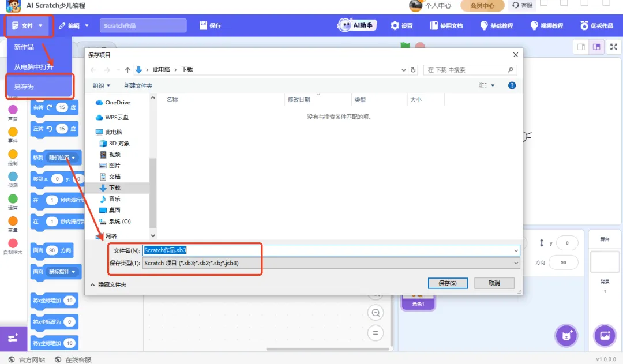The width and height of the screenshot is (623, 364).
Task: Open 设置 gear settings
Action: (x=401, y=26)
